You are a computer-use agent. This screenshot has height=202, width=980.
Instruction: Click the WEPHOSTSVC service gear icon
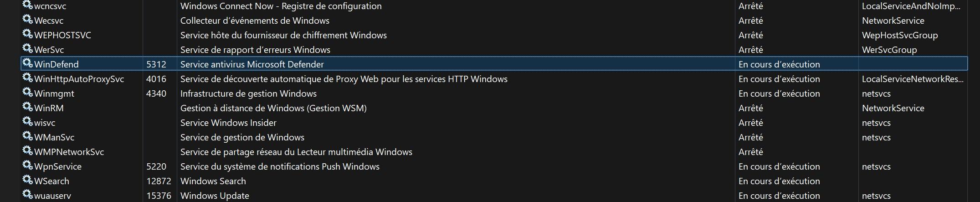28,34
